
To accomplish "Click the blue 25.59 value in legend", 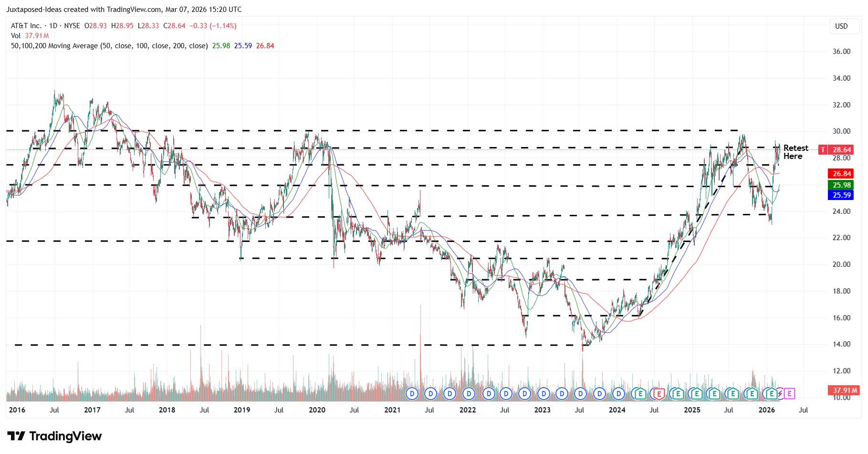I will [x=243, y=46].
